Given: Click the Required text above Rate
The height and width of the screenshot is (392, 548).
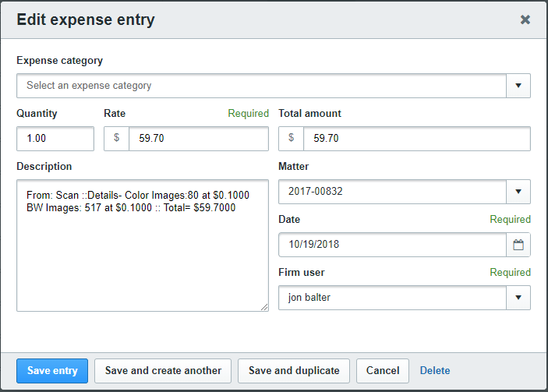Looking at the screenshot, I should click(248, 114).
